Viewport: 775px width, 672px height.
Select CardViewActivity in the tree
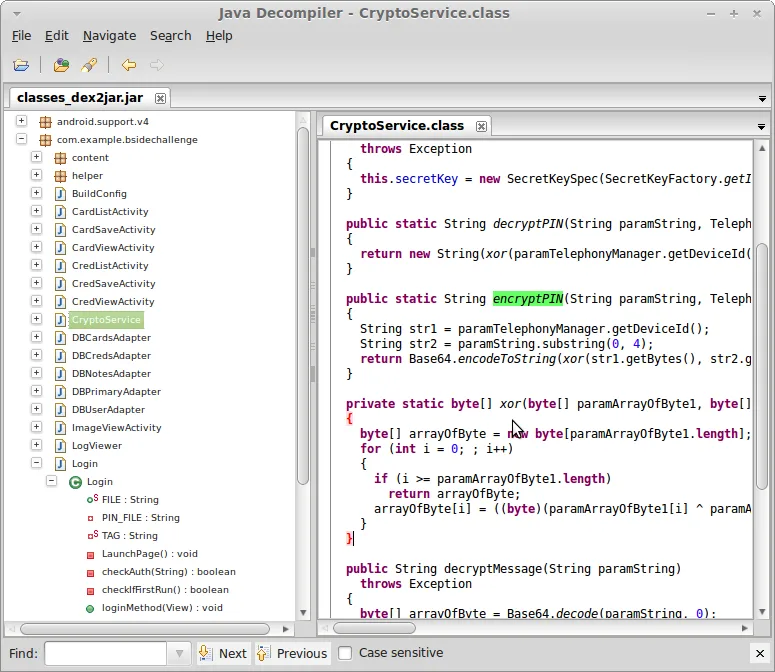pos(113,248)
